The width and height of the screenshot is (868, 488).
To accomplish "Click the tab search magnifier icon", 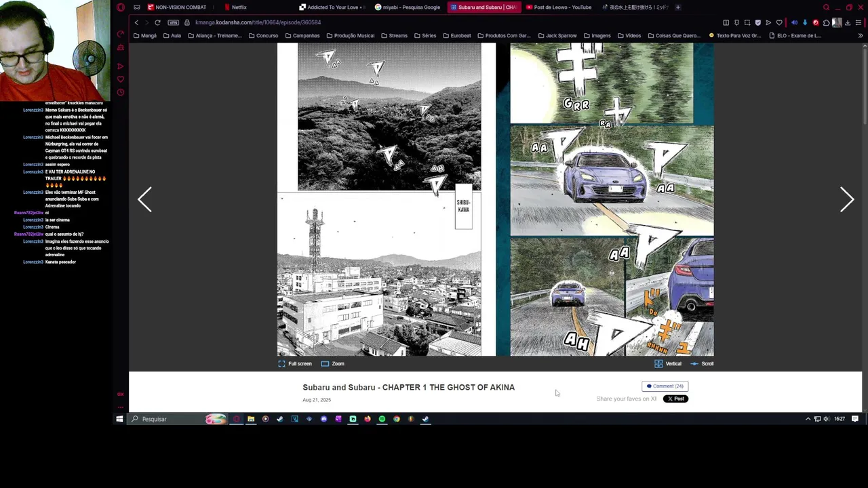I will [x=826, y=7].
